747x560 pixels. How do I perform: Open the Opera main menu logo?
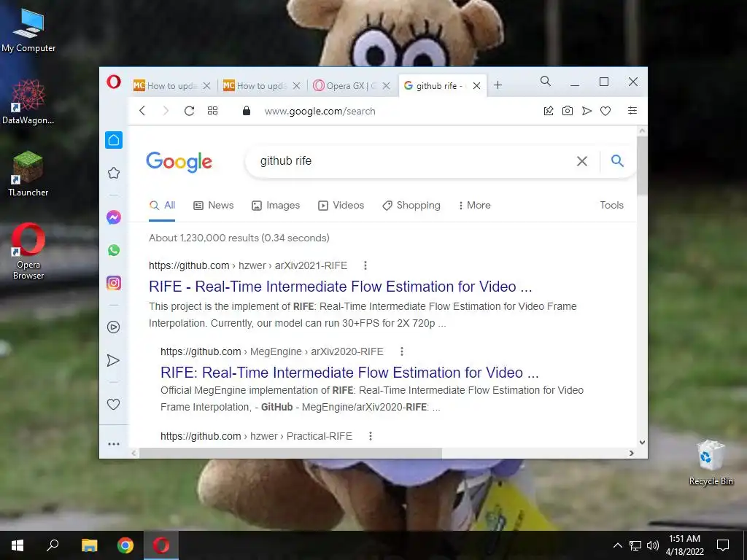click(x=113, y=82)
